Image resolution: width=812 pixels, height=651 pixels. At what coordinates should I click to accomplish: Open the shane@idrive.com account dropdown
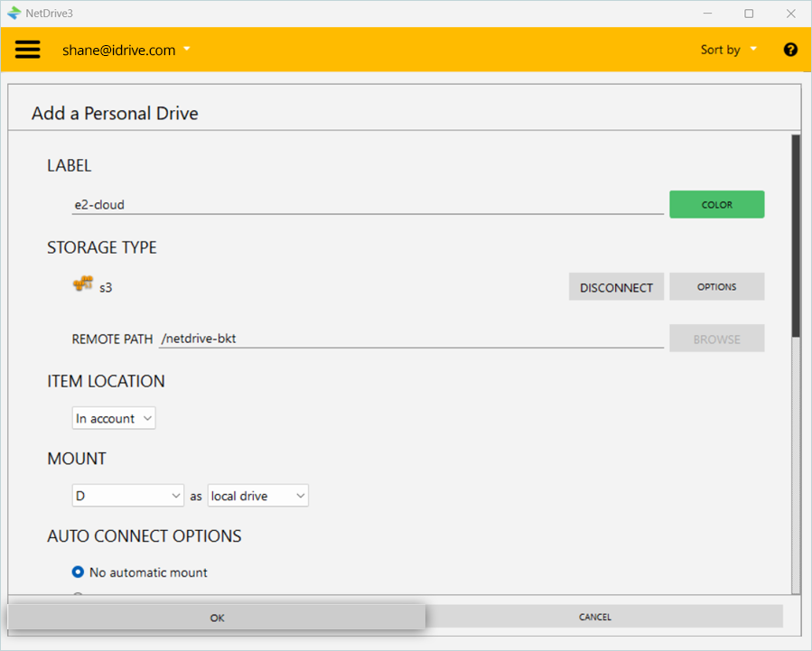pos(126,50)
